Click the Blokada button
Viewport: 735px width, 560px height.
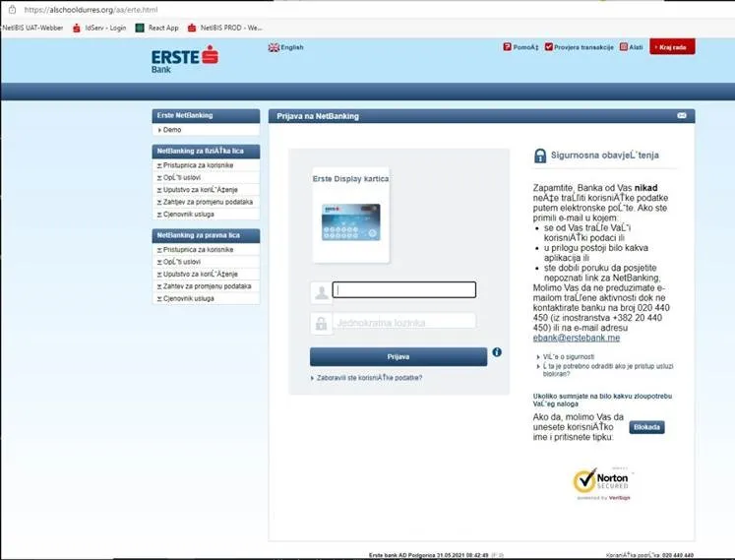pyautogui.click(x=646, y=427)
